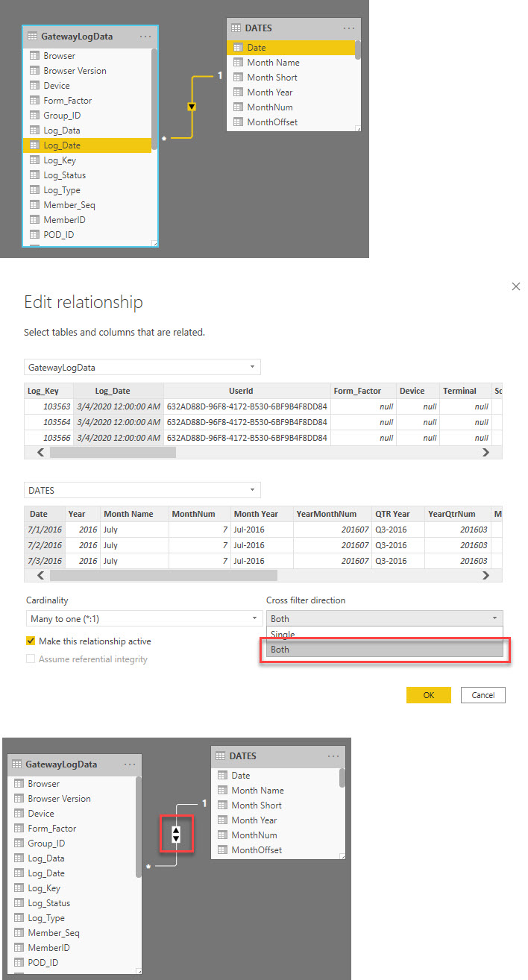The image size is (528, 980).
Task: Select Month Name column header in DATES preview
Action: (134, 514)
